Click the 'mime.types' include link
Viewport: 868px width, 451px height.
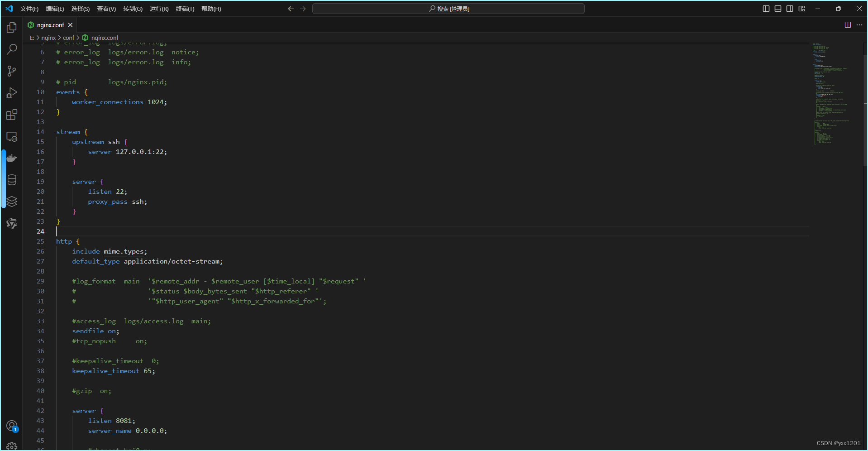(x=124, y=251)
